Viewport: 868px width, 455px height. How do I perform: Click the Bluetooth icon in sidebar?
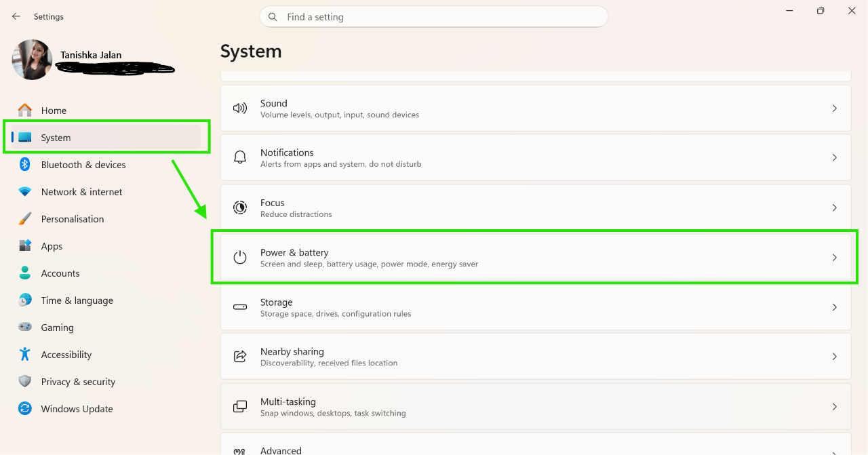[x=25, y=164]
